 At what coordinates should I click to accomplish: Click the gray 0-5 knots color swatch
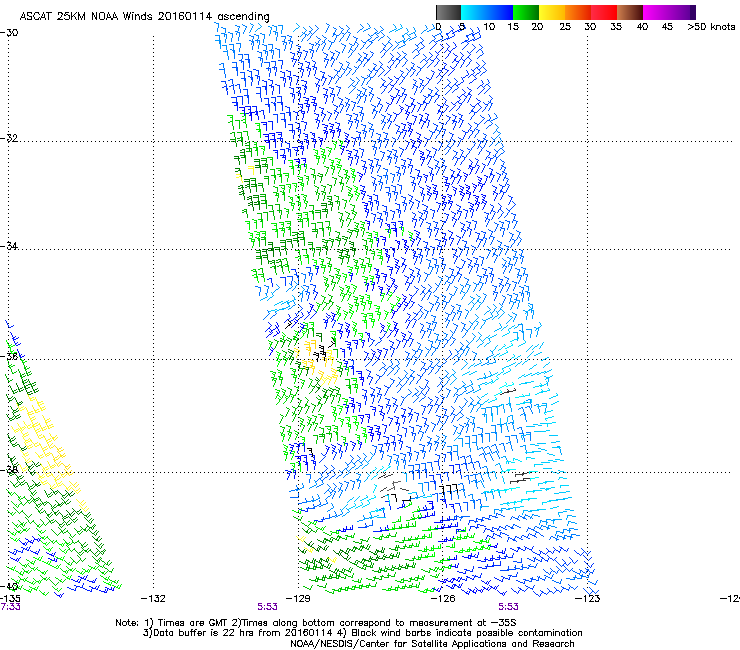[448, 12]
